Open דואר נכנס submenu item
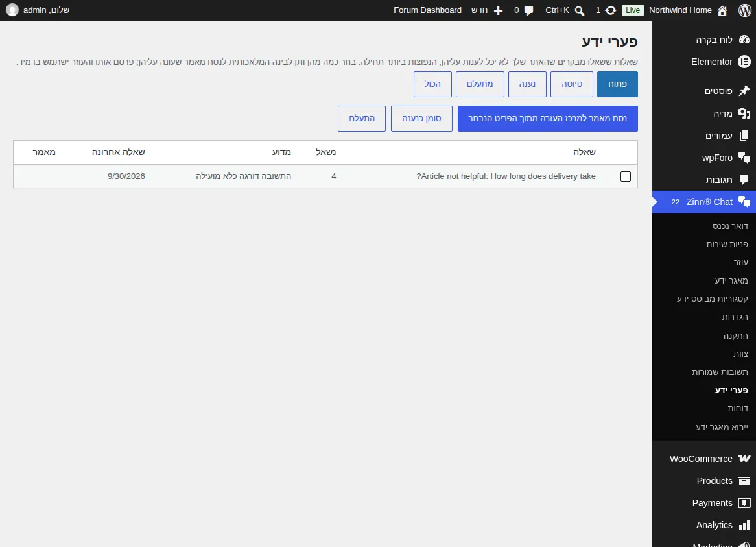This screenshot has height=547, width=756. pos(730,226)
